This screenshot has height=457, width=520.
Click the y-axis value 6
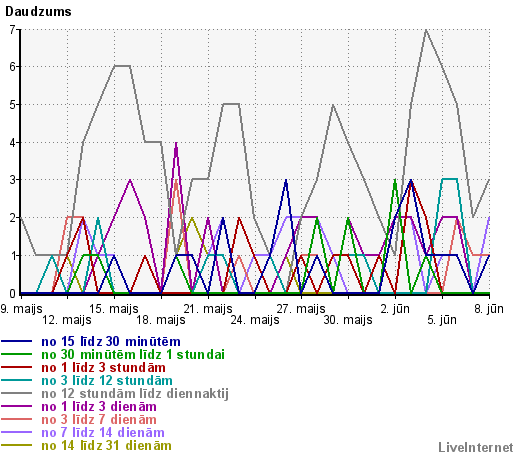click(x=13, y=67)
